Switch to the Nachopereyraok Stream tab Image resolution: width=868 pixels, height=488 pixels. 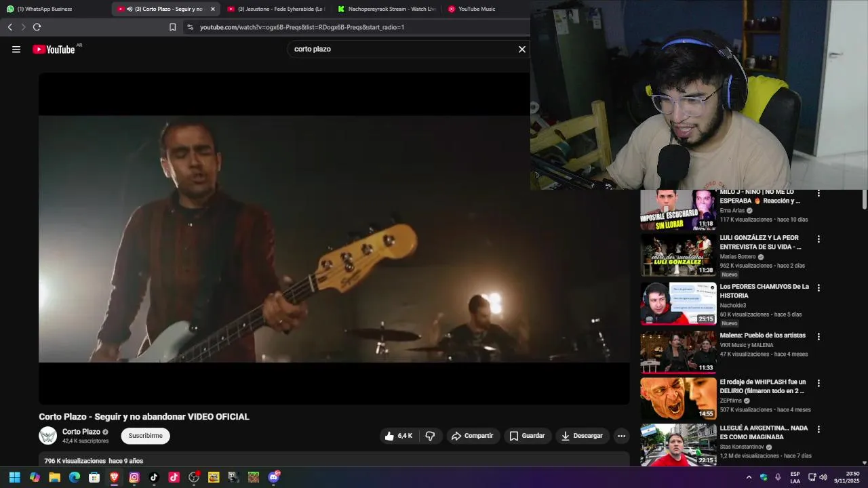pos(387,9)
